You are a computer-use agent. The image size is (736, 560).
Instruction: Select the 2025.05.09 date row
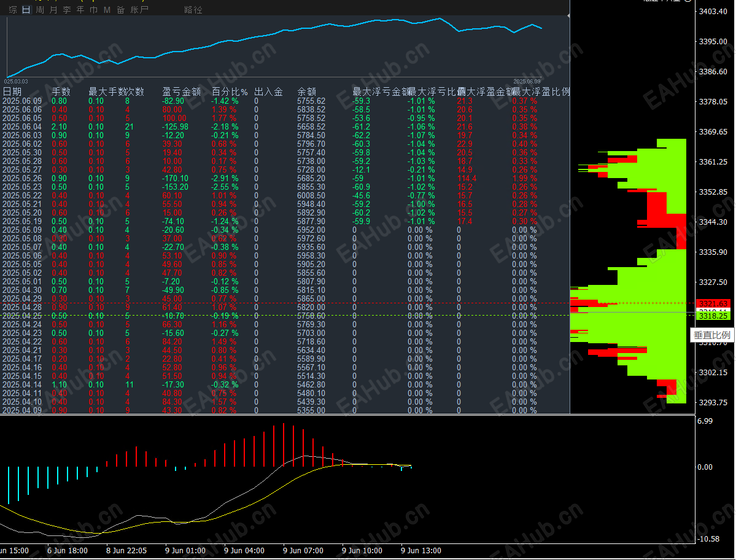click(22, 230)
